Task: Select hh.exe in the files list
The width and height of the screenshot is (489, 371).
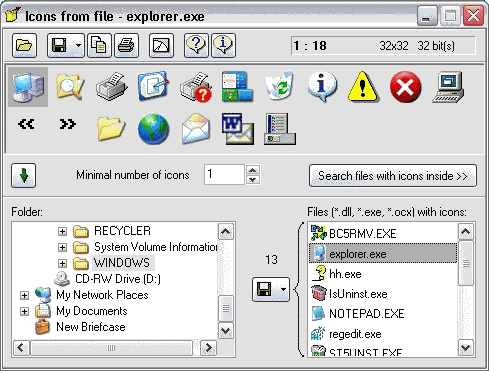Action: tap(345, 274)
